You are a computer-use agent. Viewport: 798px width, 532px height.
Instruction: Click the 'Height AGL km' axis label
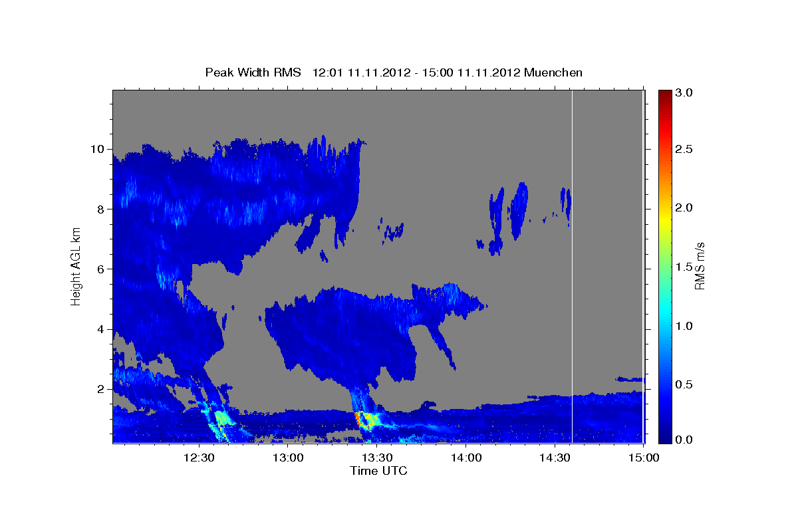pyautogui.click(x=76, y=267)
